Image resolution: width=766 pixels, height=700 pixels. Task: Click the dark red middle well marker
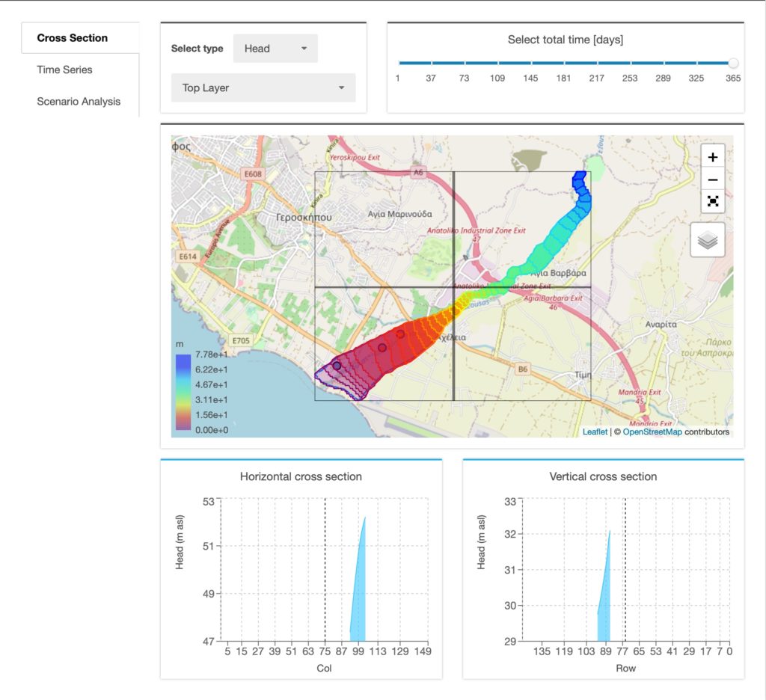382,348
